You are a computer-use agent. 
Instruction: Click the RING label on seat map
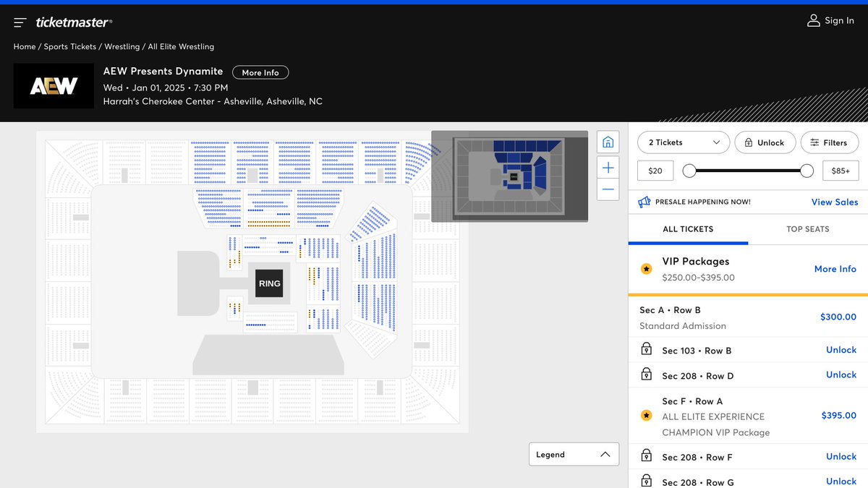270,284
